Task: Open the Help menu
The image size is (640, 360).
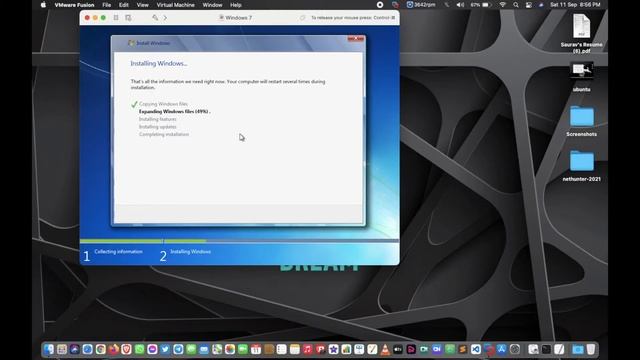Action: tap(236, 5)
